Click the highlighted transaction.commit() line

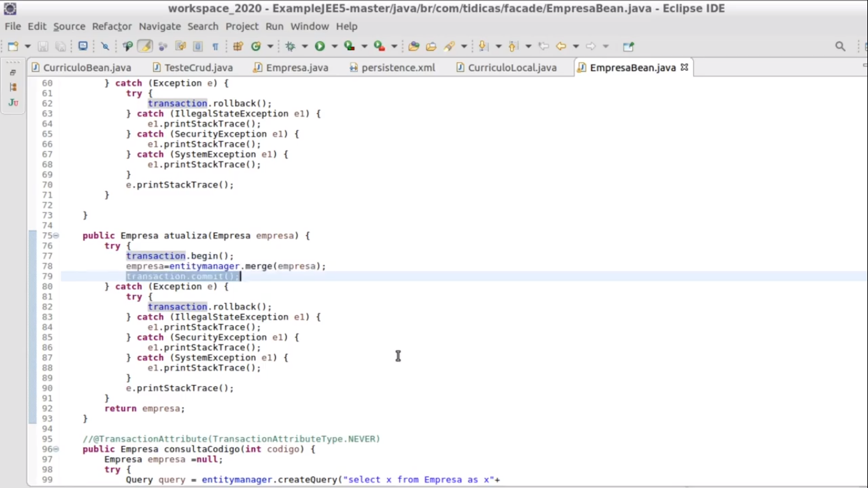click(183, 276)
